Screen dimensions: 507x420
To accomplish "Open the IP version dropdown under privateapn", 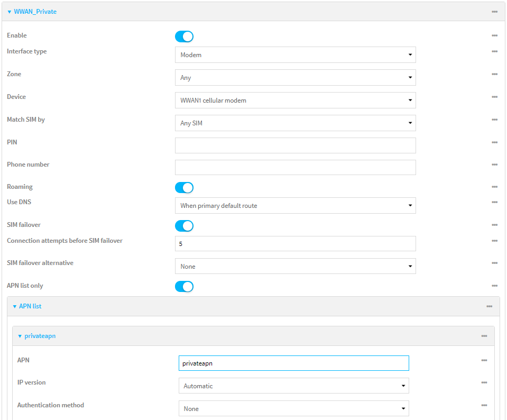I will pos(292,386).
